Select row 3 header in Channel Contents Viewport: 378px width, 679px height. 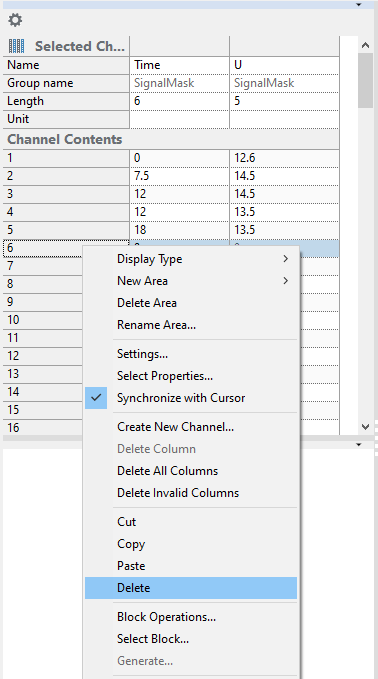click(x=66, y=194)
